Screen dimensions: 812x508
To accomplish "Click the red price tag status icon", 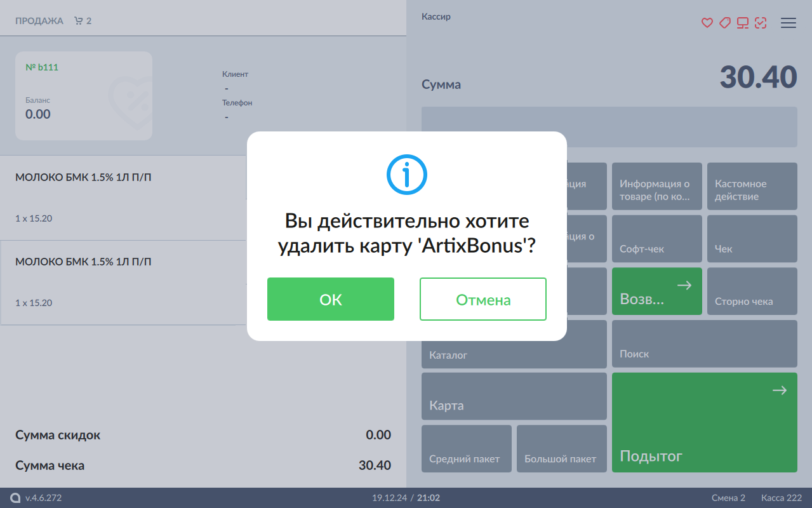I will (724, 23).
